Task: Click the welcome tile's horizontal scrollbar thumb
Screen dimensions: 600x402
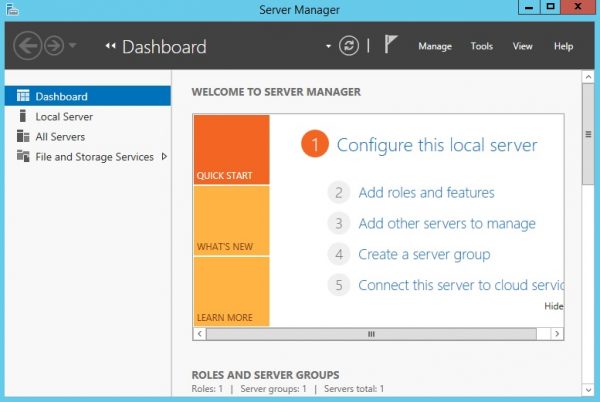Action: point(371,334)
